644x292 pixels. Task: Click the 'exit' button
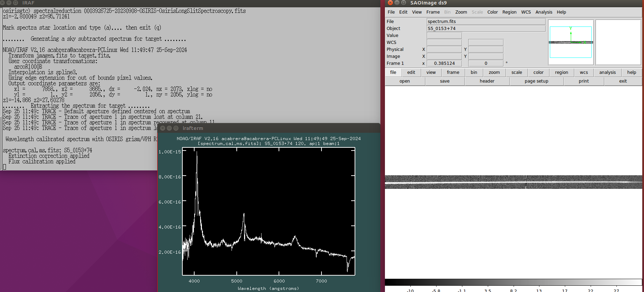click(x=623, y=81)
